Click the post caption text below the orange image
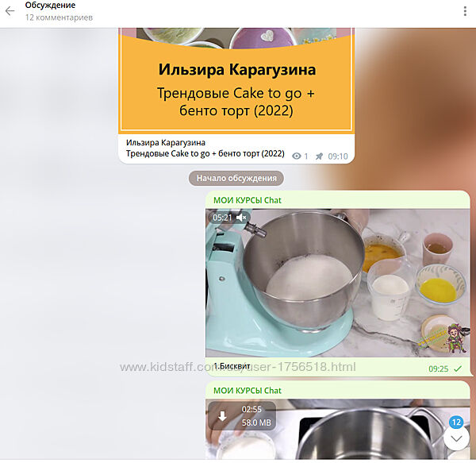This screenshot has width=476, height=463. tap(205, 148)
